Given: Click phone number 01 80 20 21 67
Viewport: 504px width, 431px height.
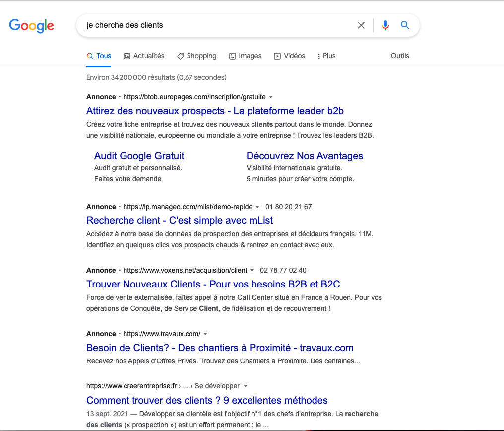Looking at the screenshot, I should click(288, 207).
